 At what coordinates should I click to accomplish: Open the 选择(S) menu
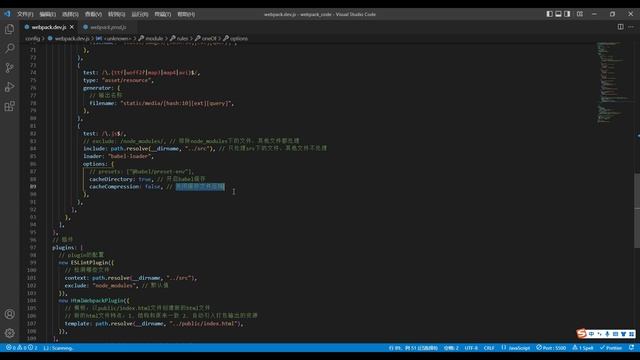(70, 14)
